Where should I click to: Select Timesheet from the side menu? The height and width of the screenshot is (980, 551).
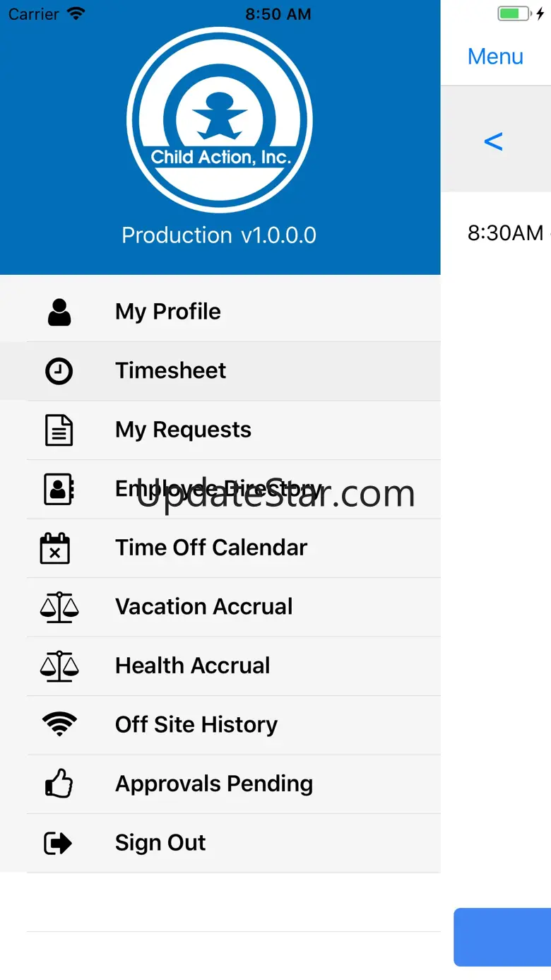point(171,371)
